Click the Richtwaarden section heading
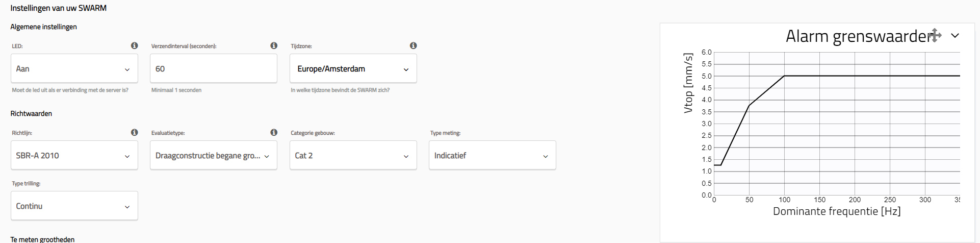This screenshot has width=980, height=243. pos(31,113)
